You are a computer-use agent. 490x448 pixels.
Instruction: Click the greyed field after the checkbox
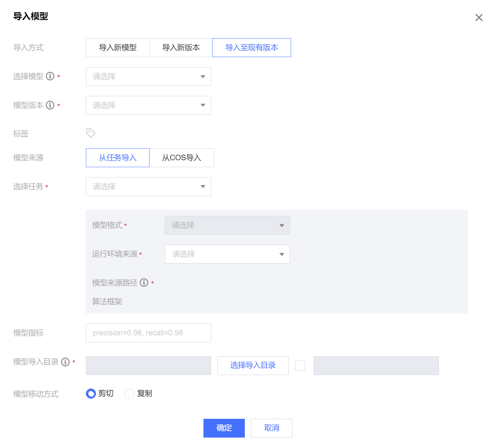(376, 366)
